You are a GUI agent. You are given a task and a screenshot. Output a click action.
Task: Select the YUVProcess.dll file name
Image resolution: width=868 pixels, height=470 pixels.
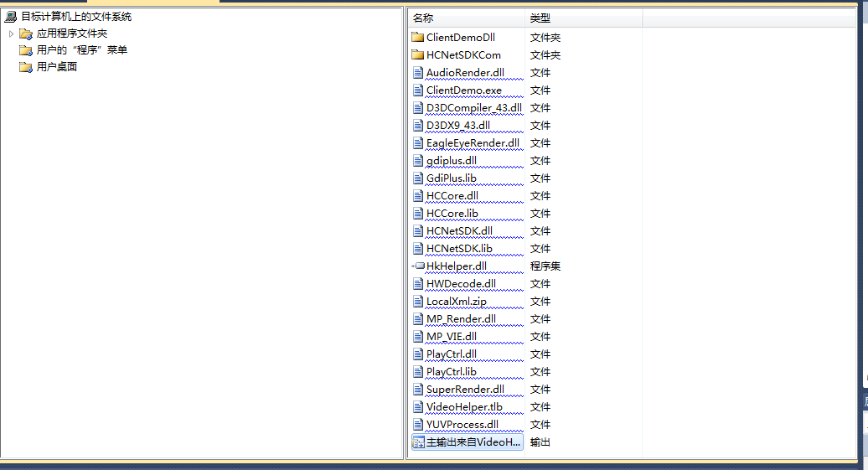(462, 425)
